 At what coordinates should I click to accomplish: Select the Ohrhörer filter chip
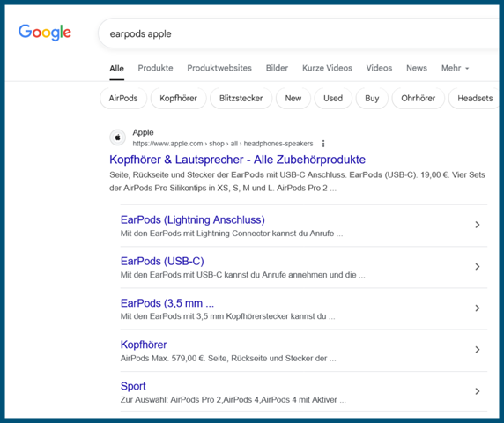[419, 98]
